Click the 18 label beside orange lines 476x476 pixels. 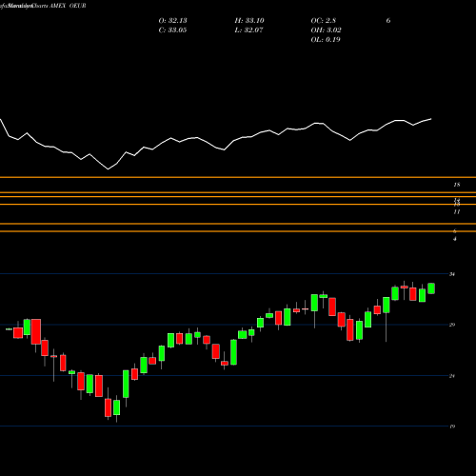457,185
